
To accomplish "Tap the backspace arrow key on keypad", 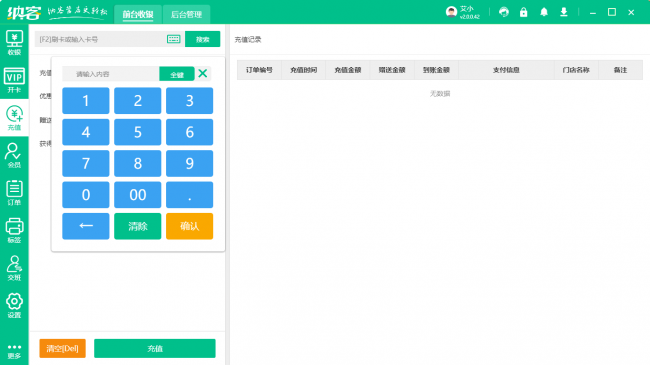I will tap(86, 226).
